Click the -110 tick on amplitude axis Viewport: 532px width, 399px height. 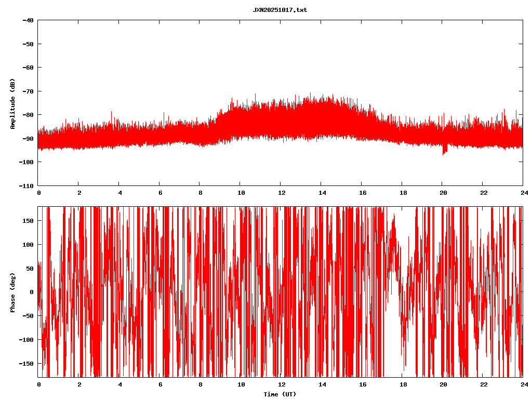(x=26, y=185)
